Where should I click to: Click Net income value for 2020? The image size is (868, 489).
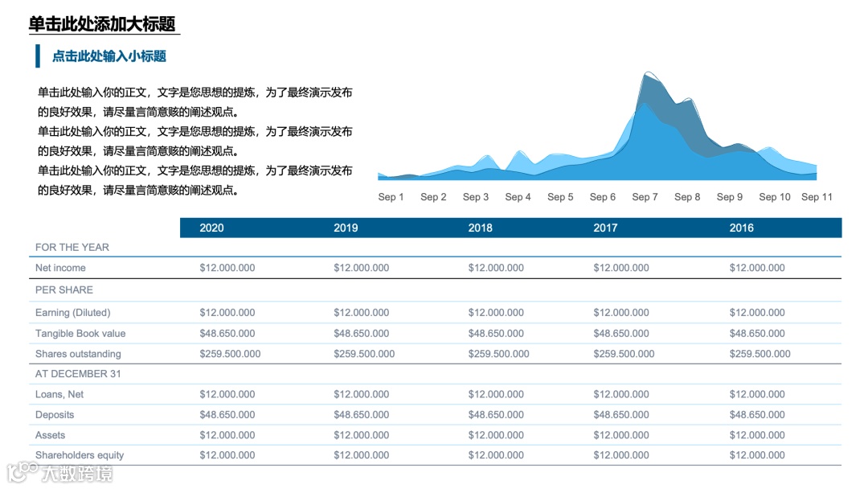(227, 268)
